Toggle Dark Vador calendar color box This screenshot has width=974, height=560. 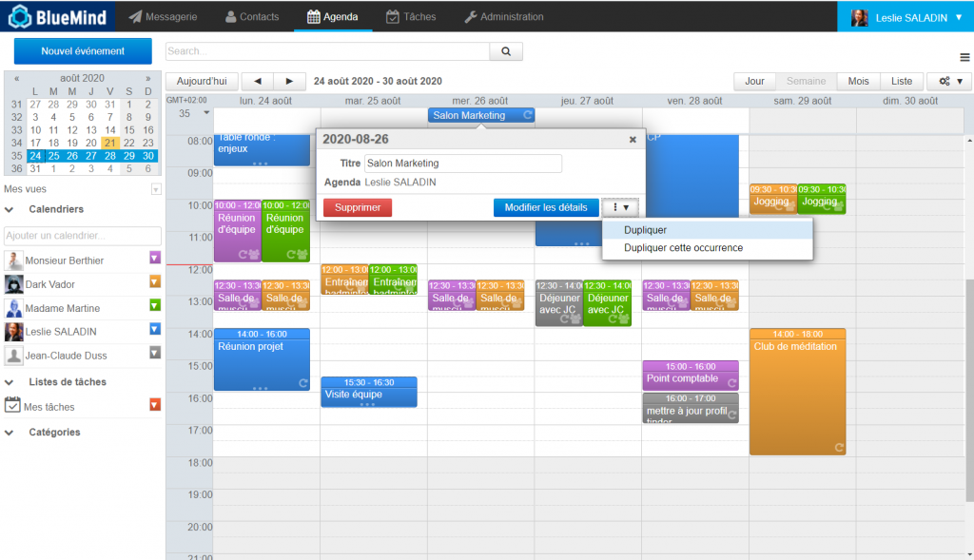pyautogui.click(x=155, y=281)
